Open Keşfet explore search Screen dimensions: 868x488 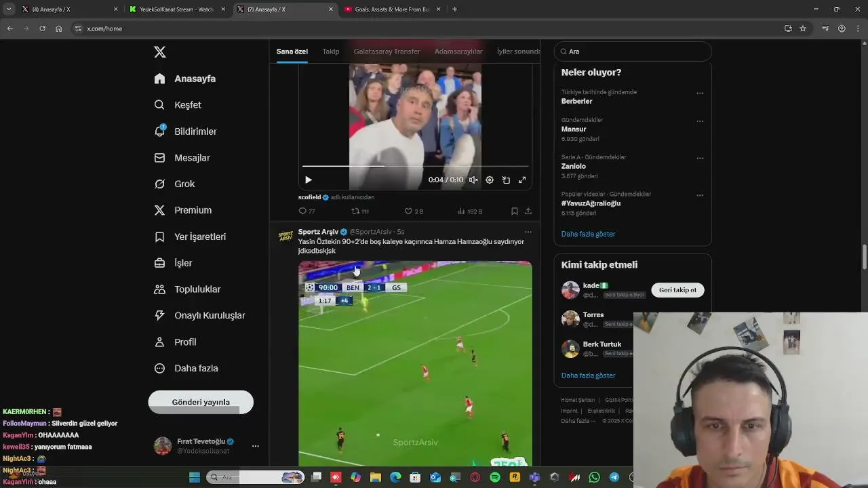click(x=178, y=105)
